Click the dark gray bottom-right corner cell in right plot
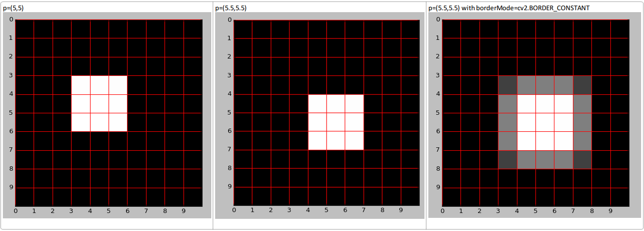 point(582,160)
